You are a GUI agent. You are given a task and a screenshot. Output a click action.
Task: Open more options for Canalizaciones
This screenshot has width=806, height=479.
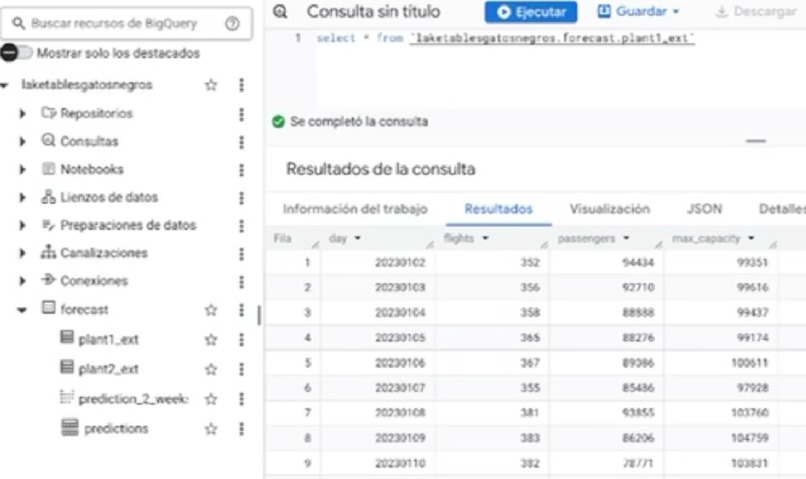[242, 253]
